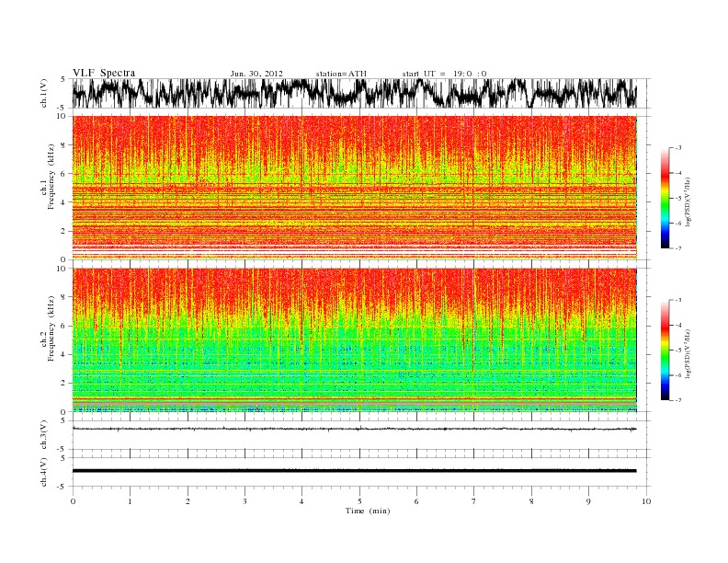
Task: Click the "8" kHz tick on ch.2 spectrogram
Action: click(63, 297)
